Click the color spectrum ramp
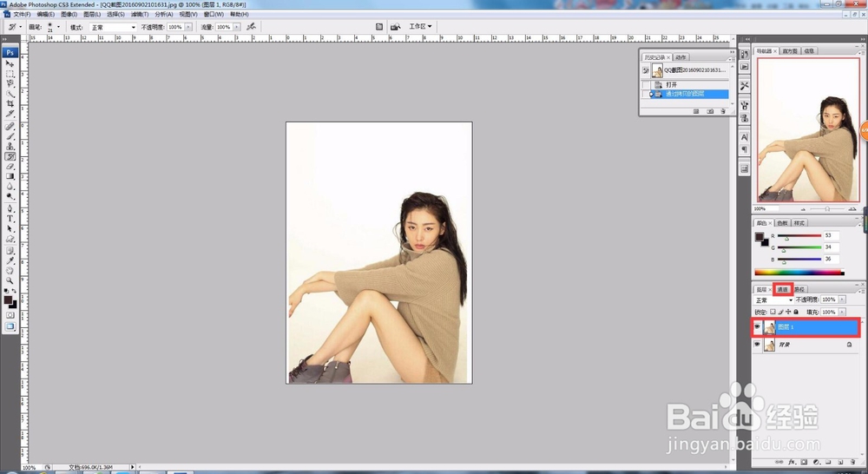The height and width of the screenshot is (474, 868). point(799,273)
